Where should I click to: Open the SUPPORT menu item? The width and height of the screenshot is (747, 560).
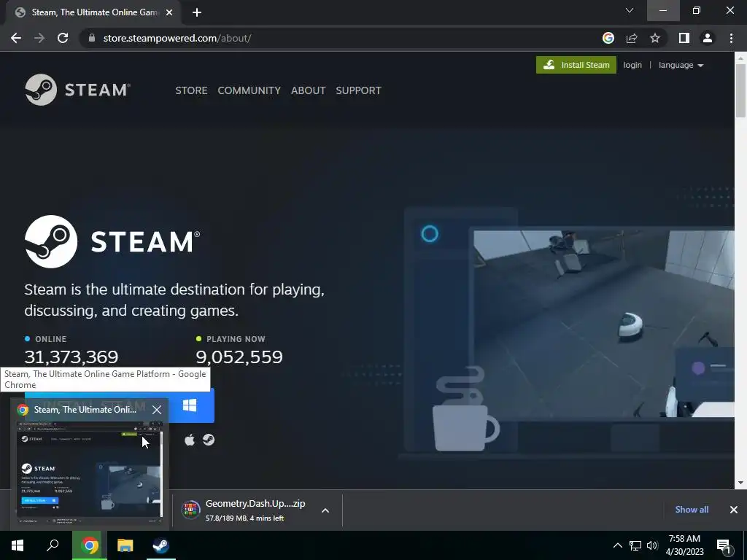pos(358,90)
